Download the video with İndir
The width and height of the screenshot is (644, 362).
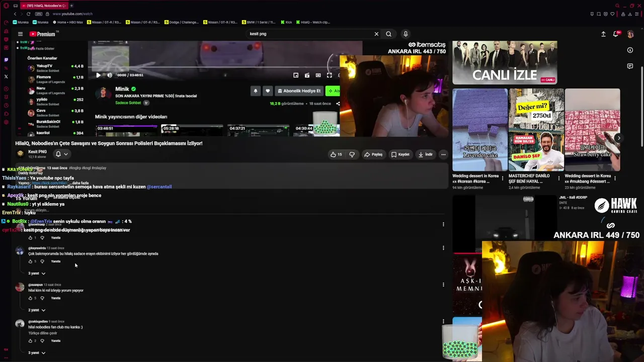426,154
